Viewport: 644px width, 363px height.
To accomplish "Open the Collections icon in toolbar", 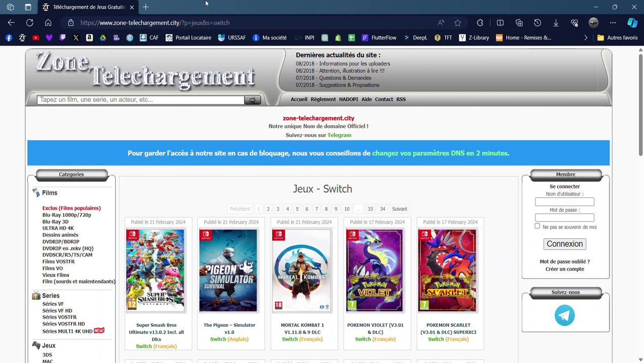I will [x=519, y=23].
